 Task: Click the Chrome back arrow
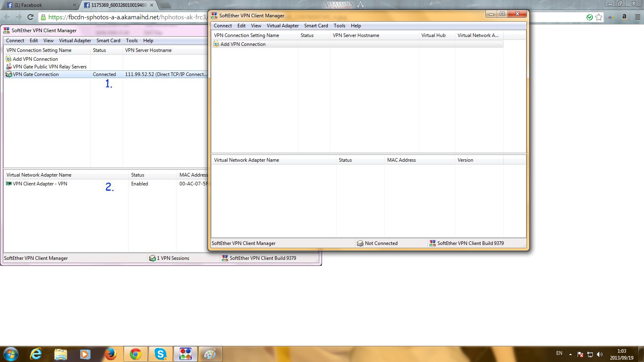tap(7, 17)
